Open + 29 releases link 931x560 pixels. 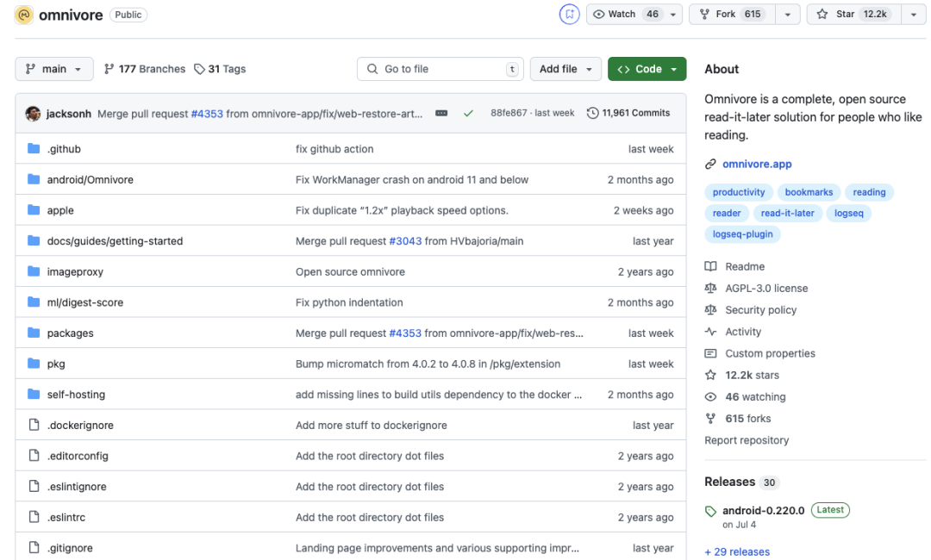737,551
